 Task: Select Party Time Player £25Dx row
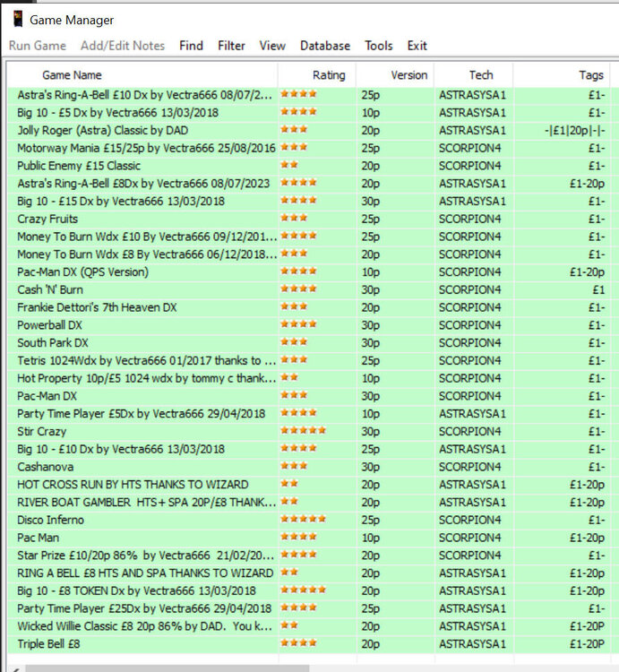pos(313,608)
